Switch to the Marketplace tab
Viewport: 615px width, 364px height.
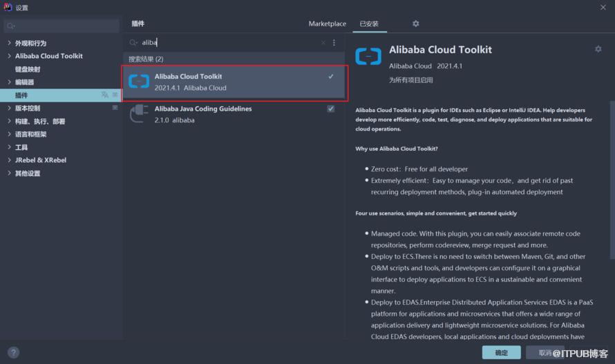327,23
